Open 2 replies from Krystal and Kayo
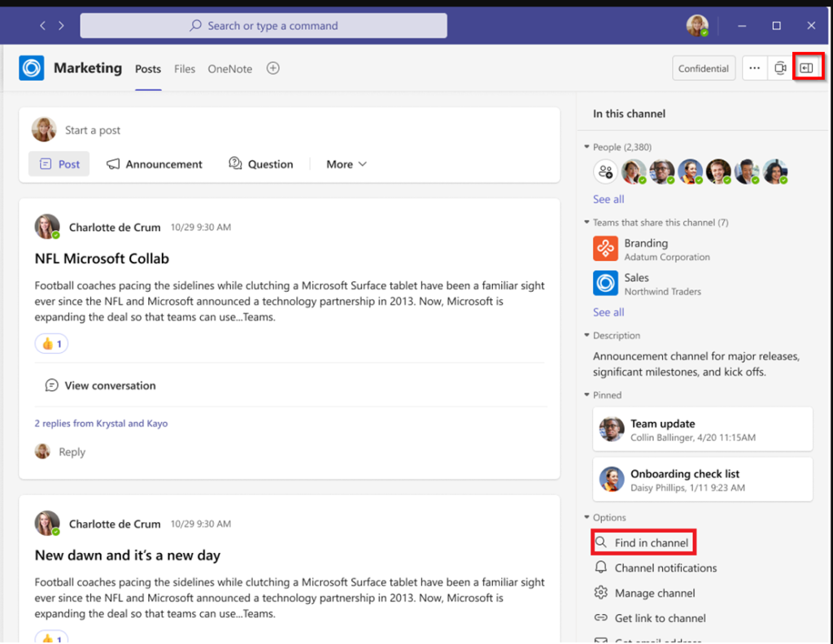 pyautogui.click(x=101, y=423)
